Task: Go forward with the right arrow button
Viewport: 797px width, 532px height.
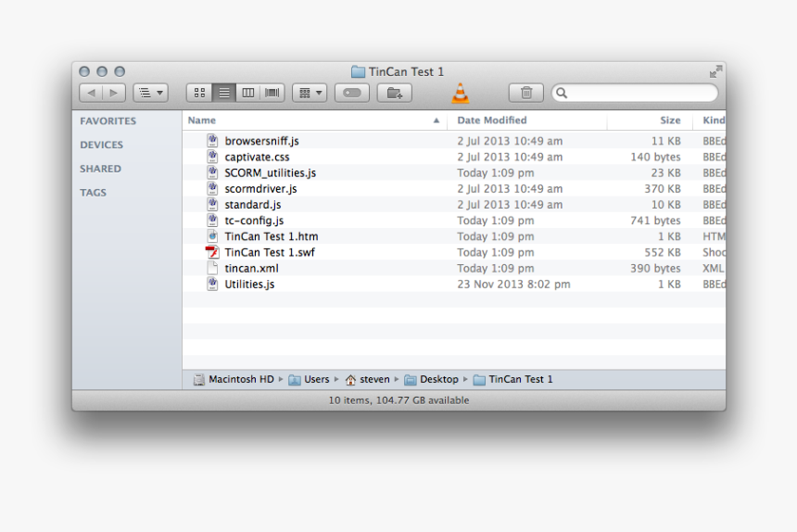Action: pos(114,93)
